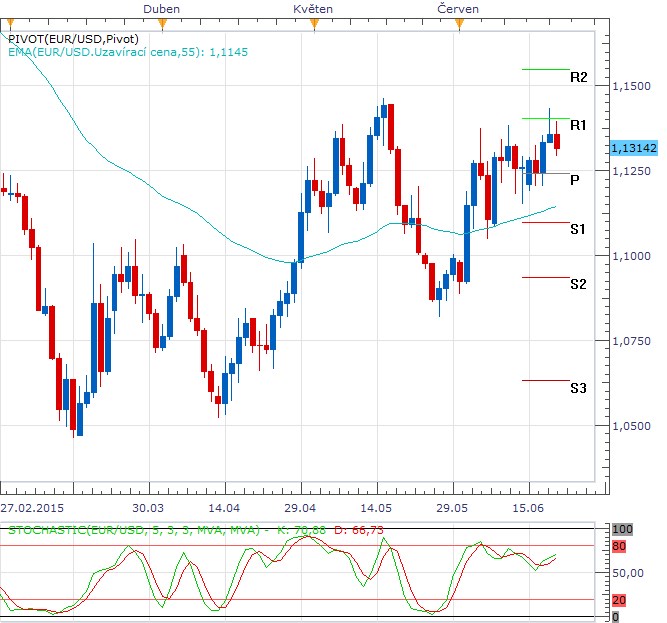
Task: Select the Duben month label
Action: coord(161,9)
